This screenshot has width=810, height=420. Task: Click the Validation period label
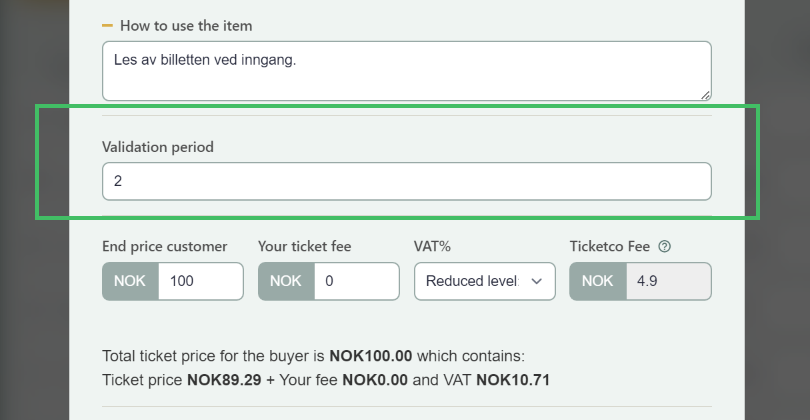pos(158,147)
